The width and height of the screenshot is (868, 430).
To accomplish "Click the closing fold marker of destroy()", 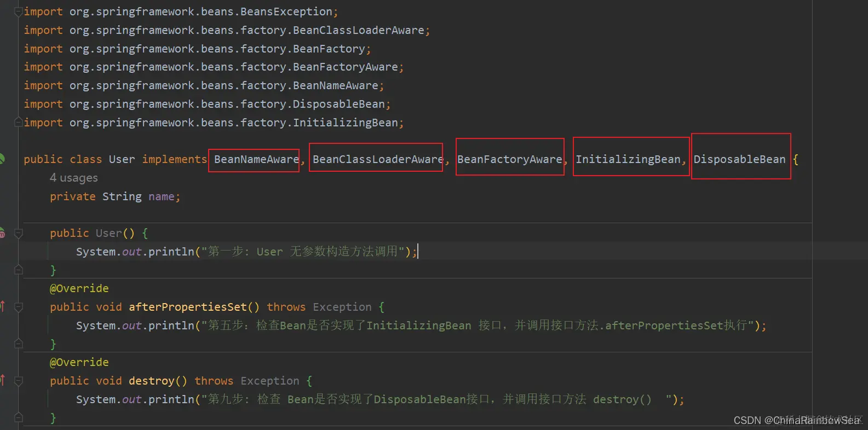I will 18,417.
